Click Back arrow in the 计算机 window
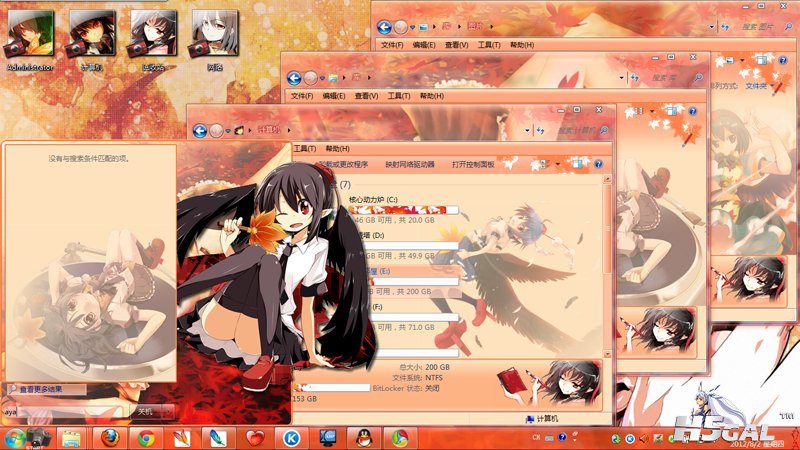Viewport: 800px width, 450px height. pyautogui.click(x=200, y=129)
